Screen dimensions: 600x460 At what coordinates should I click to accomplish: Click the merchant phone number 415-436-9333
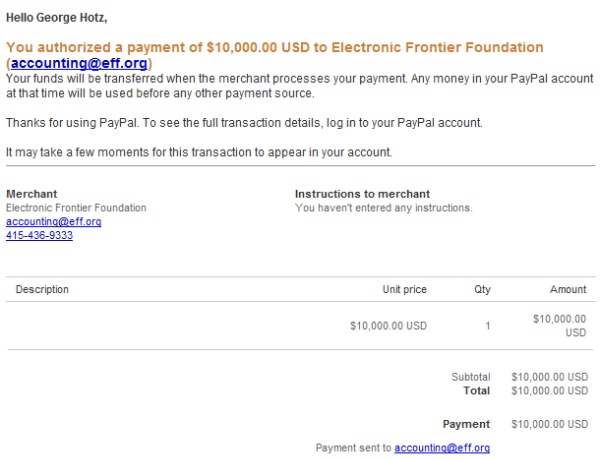click(x=39, y=235)
